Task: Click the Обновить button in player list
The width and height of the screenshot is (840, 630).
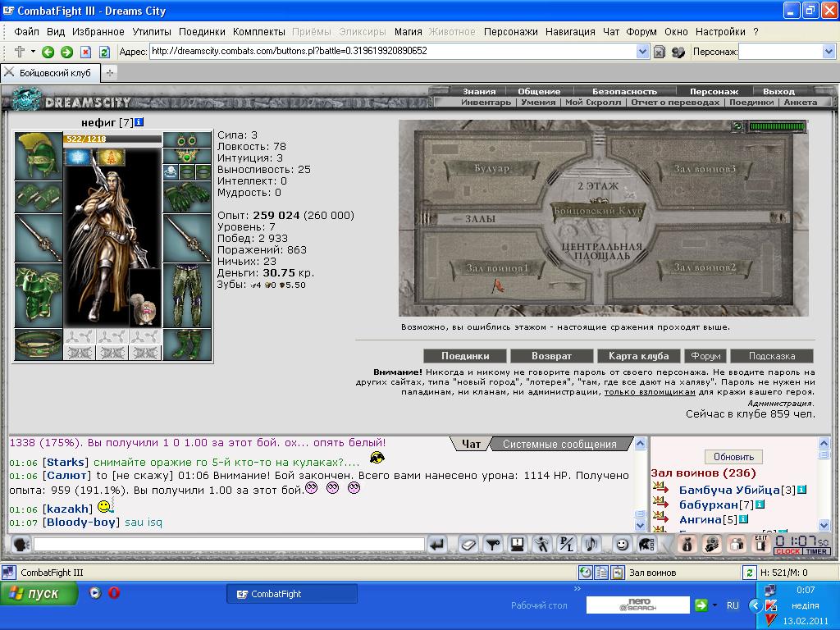Action: 733,457
